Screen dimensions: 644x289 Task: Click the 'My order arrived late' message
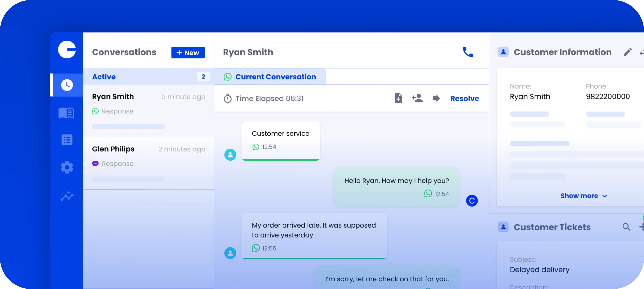[314, 236]
